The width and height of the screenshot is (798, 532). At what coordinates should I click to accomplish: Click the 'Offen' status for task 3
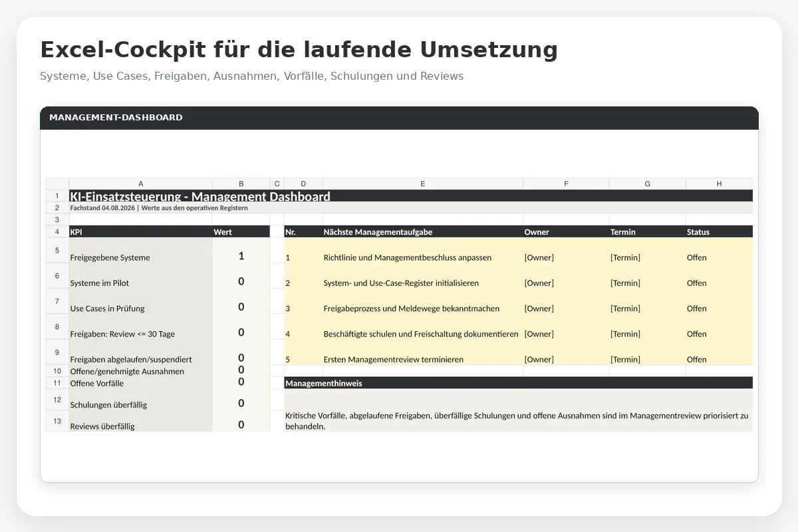click(x=719, y=301)
